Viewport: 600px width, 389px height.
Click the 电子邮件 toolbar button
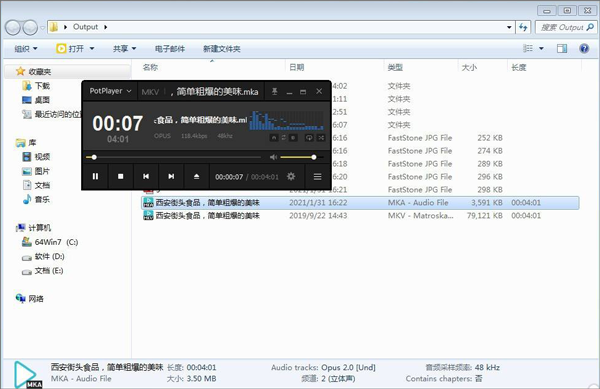point(170,49)
